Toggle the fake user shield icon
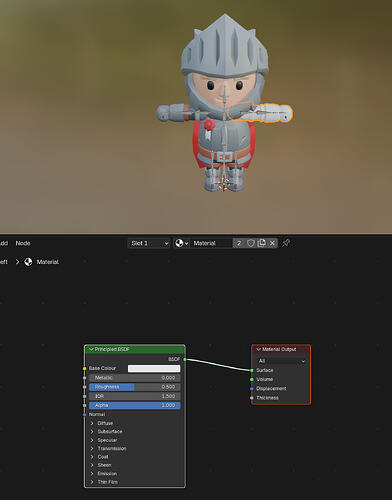392x500 pixels. pos(251,243)
